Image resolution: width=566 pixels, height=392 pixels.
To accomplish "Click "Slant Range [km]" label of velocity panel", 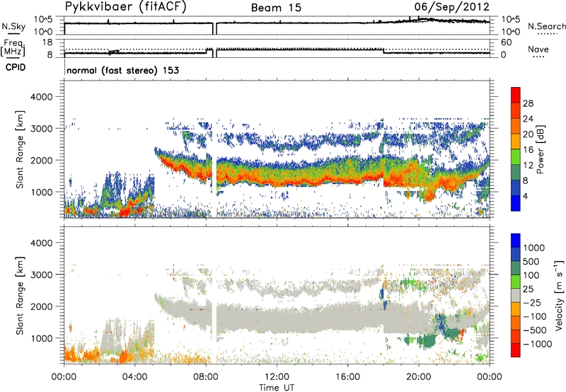I will coord(20,295).
